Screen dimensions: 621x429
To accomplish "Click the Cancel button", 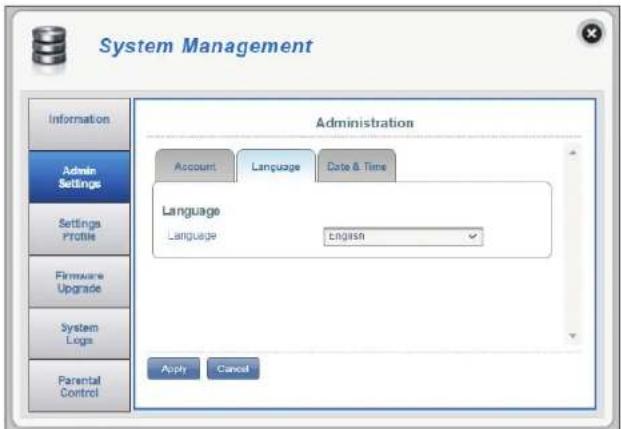I will [x=233, y=369].
